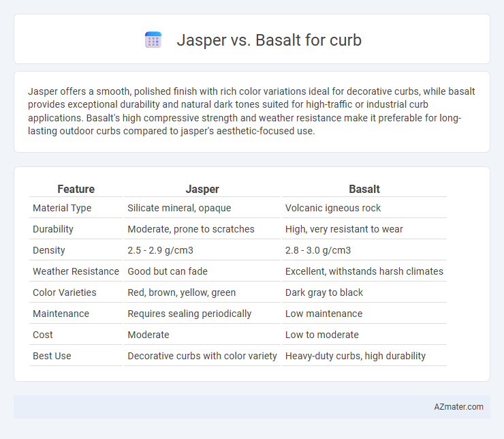Open the AZmater.com footer link
The width and height of the screenshot is (504, 439).
(x=458, y=407)
